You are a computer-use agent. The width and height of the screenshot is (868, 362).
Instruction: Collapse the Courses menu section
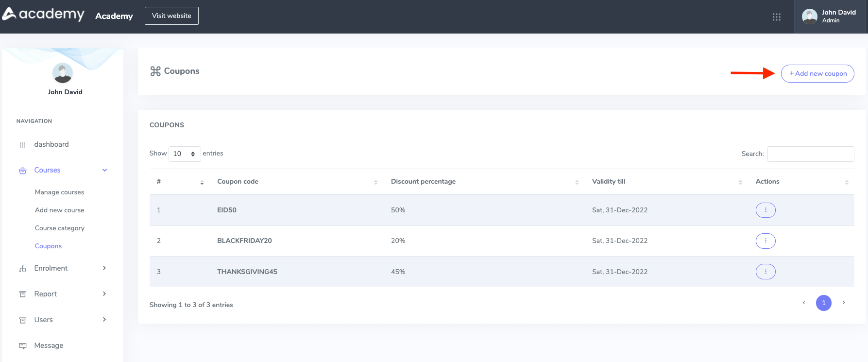[x=104, y=170]
